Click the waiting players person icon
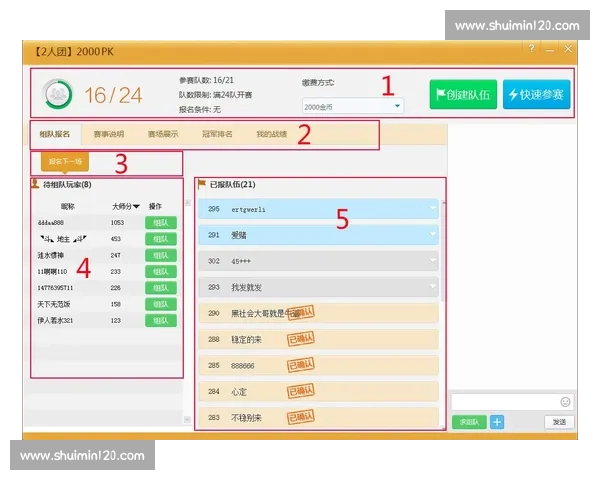Screen dimensions: 600x480 [x=35, y=184]
